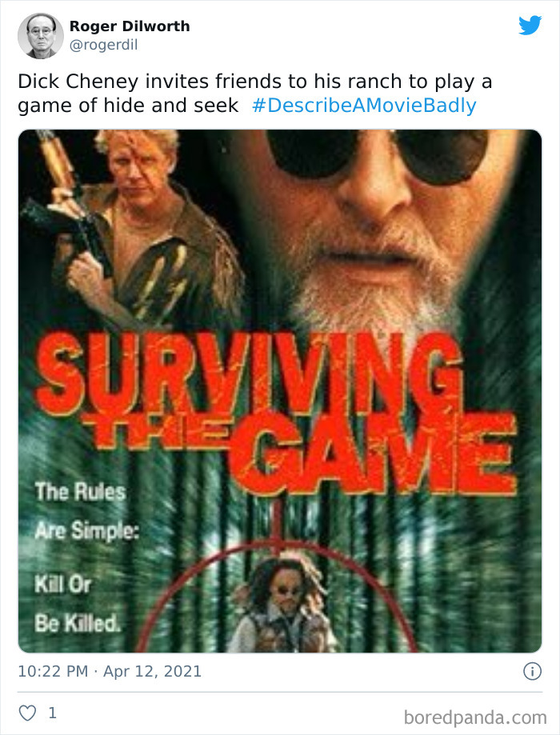Screen dimensions: 560x735
Task: Open the tweet timestamp 10:22 PM link
Action: [53, 671]
